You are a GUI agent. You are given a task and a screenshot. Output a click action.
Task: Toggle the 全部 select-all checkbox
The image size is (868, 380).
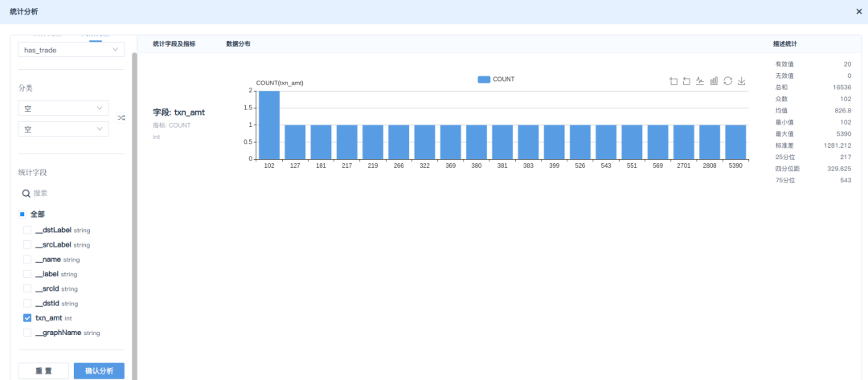tap(23, 215)
